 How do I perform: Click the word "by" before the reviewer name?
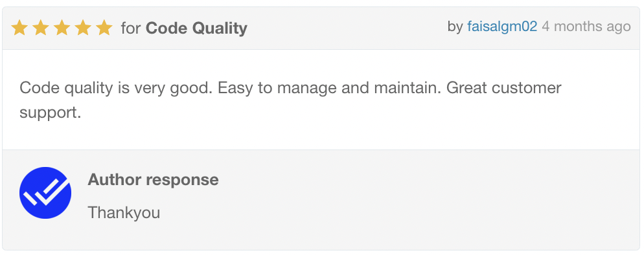(455, 27)
